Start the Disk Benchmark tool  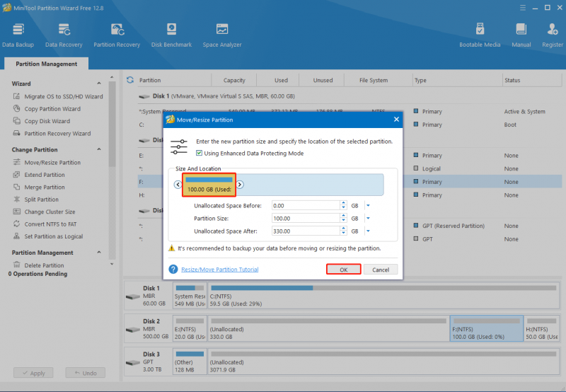[171, 35]
